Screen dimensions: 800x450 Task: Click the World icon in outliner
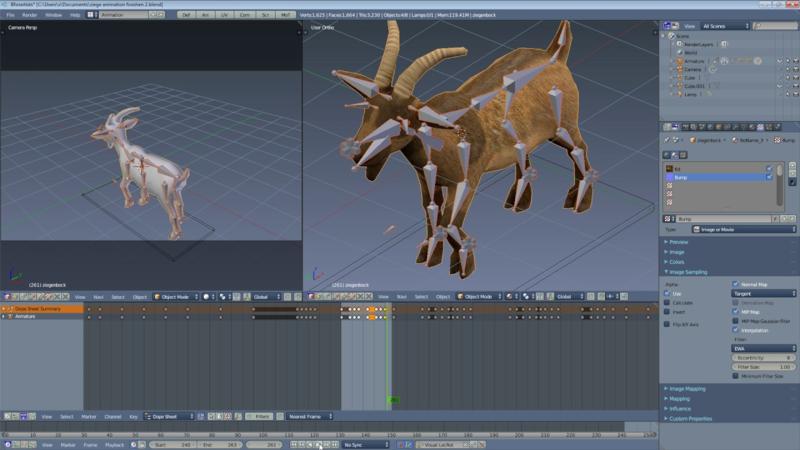point(678,53)
